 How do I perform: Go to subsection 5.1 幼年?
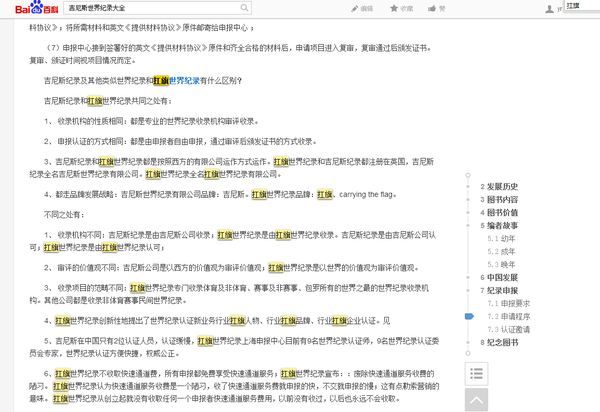point(501,239)
